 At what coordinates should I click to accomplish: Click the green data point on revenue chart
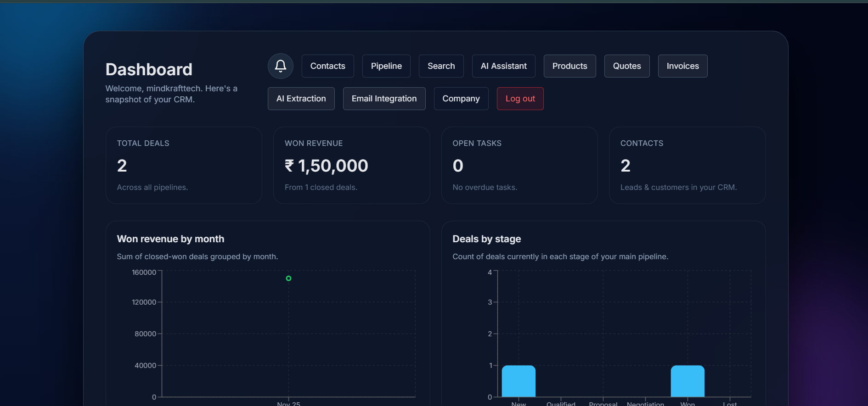[x=288, y=278]
